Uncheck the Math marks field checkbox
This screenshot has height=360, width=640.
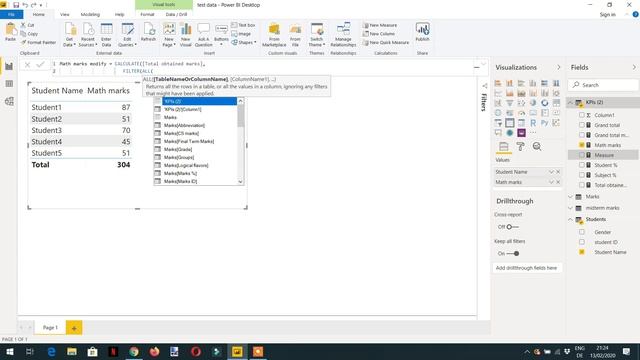[x=582, y=145]
